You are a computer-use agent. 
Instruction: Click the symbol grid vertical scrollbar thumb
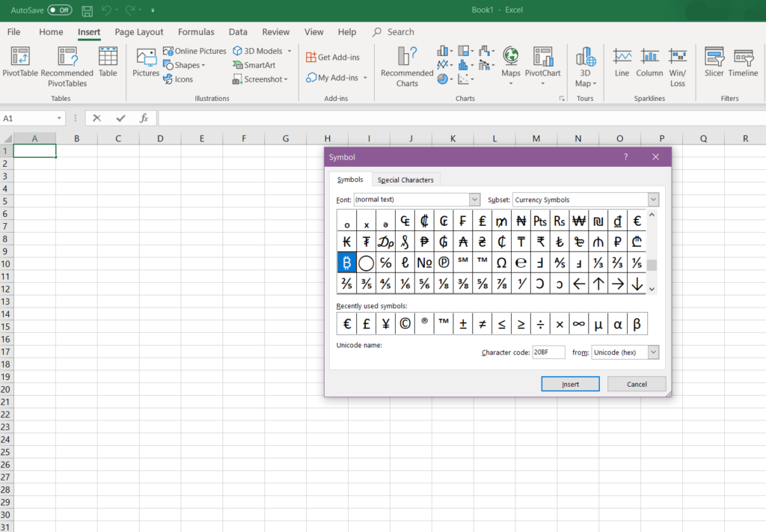[652, 265]
